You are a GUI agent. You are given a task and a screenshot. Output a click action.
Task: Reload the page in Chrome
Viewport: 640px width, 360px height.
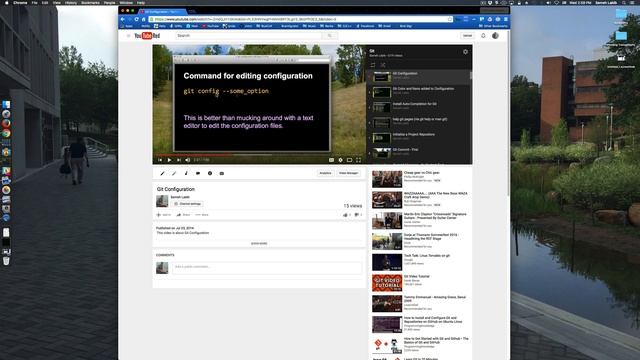pyautogui.click(x=136, y=19)
